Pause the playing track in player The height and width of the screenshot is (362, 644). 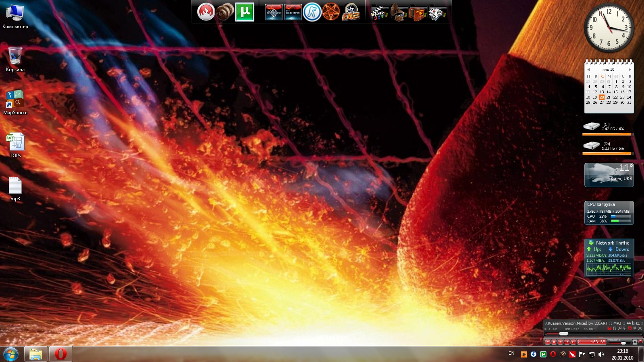click(x=554, y=342)
